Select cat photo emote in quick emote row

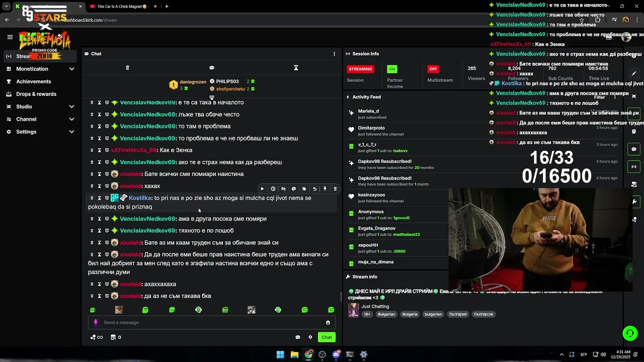[x=119, y=310]
